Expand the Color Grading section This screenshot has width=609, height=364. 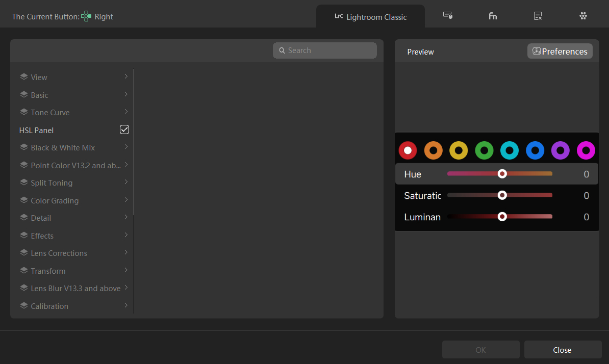click(x=126, y=200)
